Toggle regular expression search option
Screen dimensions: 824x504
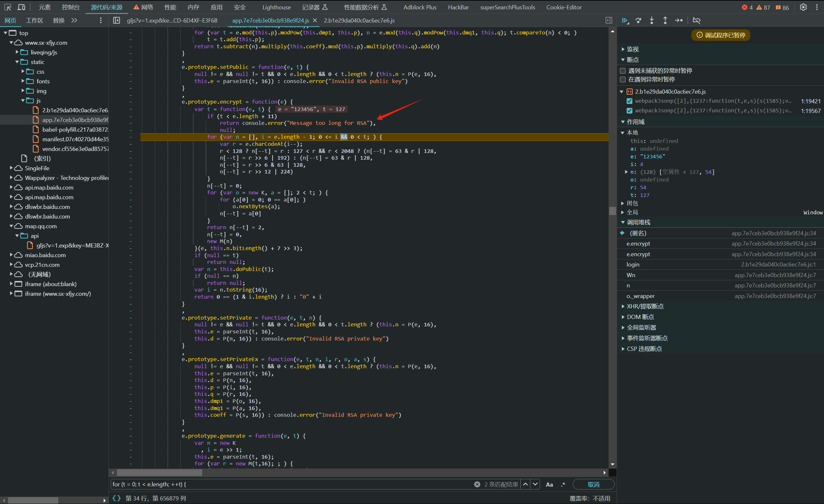563,484
